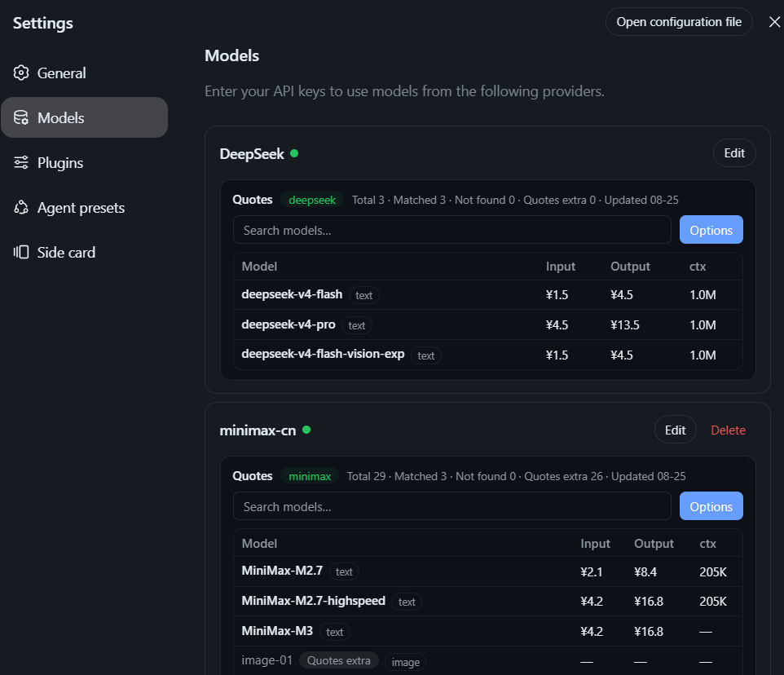Click Open configuration file button
Screen dimensions: 784x675
point(679,22)
